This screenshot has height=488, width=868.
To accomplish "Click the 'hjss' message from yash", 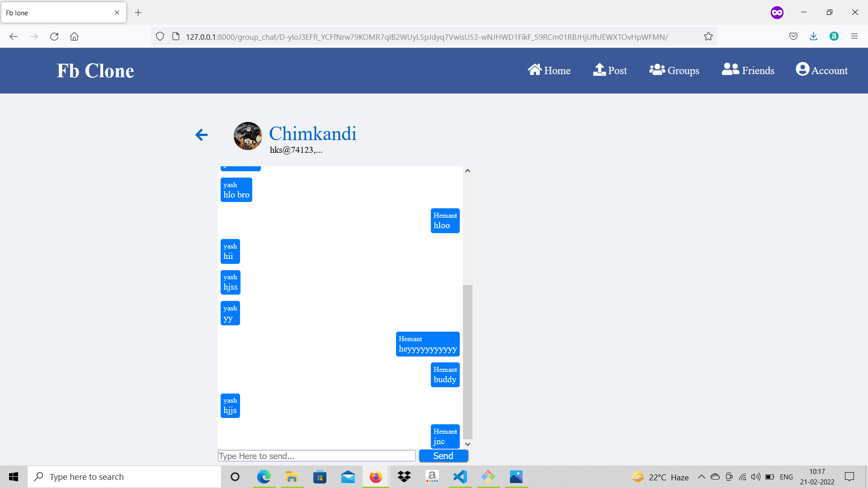I will click(231, 282).
